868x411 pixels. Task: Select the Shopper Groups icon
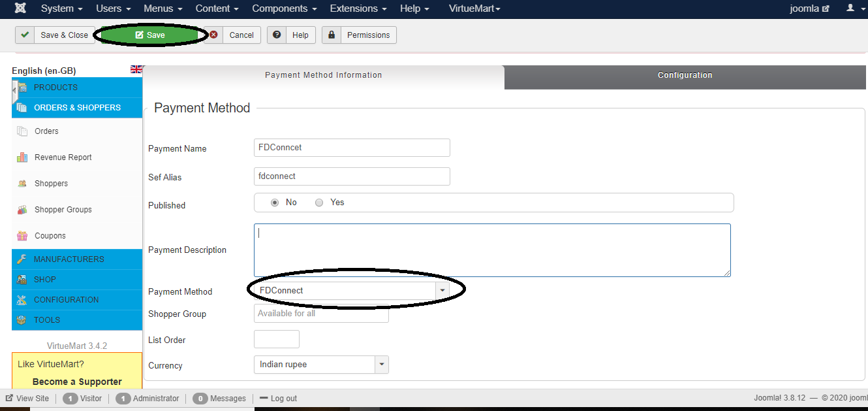22,210
